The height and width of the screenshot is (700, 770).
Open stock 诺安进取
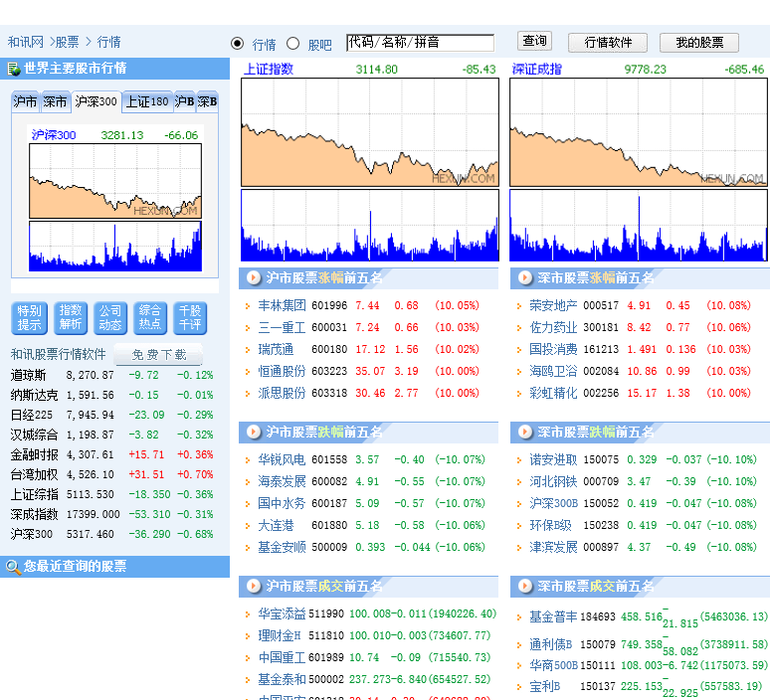[553, 459]
